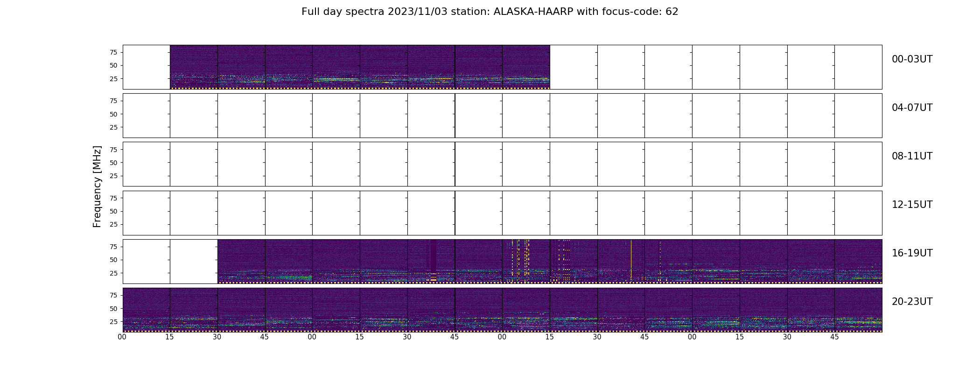Click the '50' tick label of 04-07UT row

113,114
